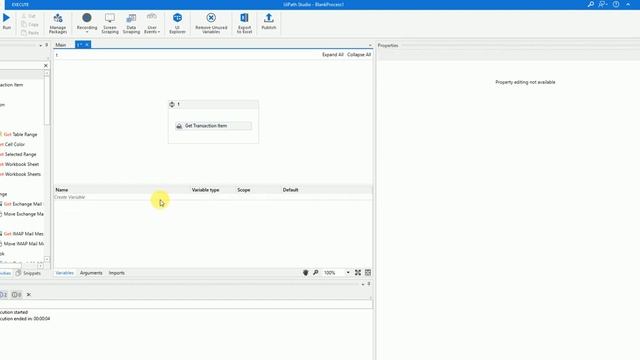Open the 100% zoom dropdown
The width and height of the screenshot is (640, 360).
[348, 273]
